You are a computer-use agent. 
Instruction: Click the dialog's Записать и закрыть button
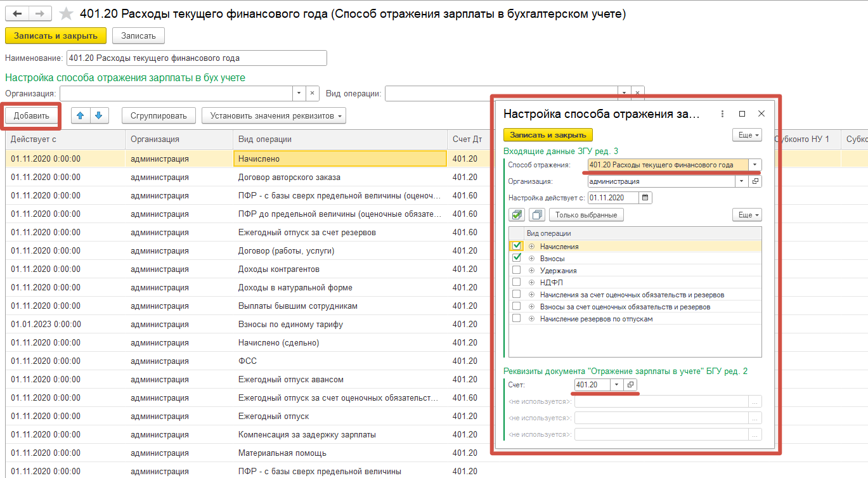pyautogui.click(x=548, y=135)
